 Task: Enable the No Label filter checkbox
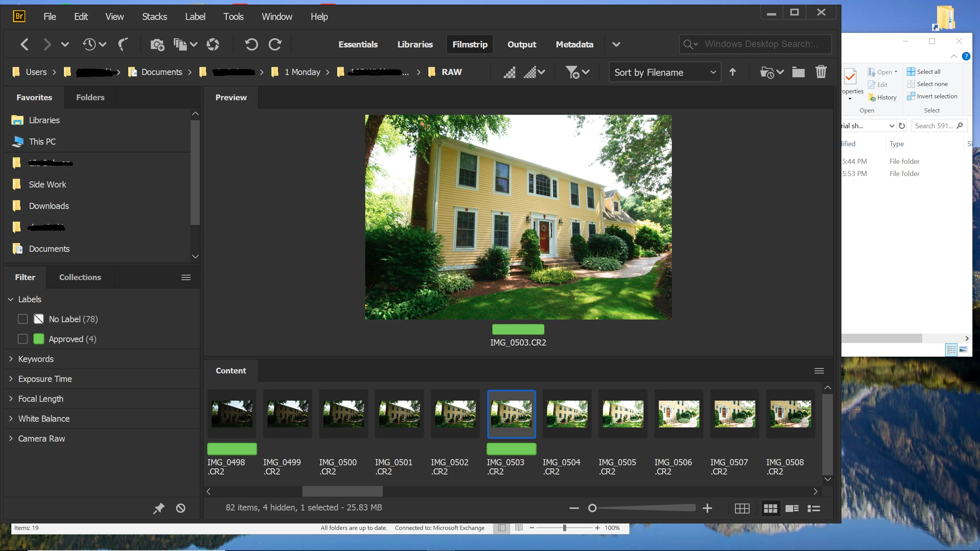pos(23,319)
